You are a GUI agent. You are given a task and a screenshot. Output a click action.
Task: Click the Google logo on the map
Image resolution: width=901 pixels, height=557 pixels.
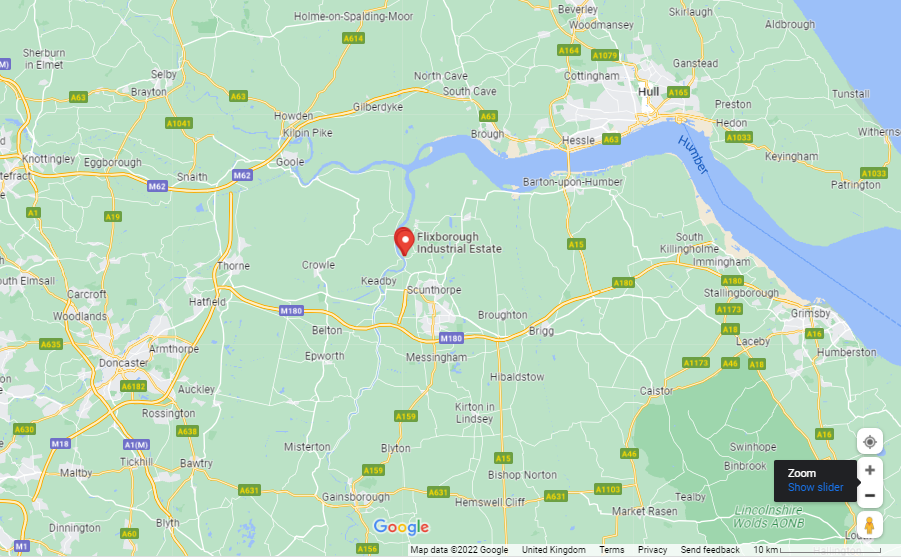401,527
